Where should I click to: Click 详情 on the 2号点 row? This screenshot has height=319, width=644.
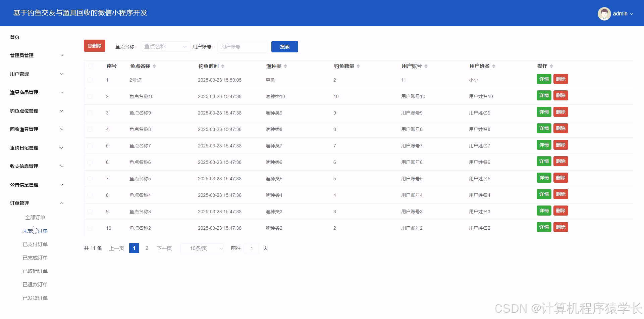pos(544,79)
